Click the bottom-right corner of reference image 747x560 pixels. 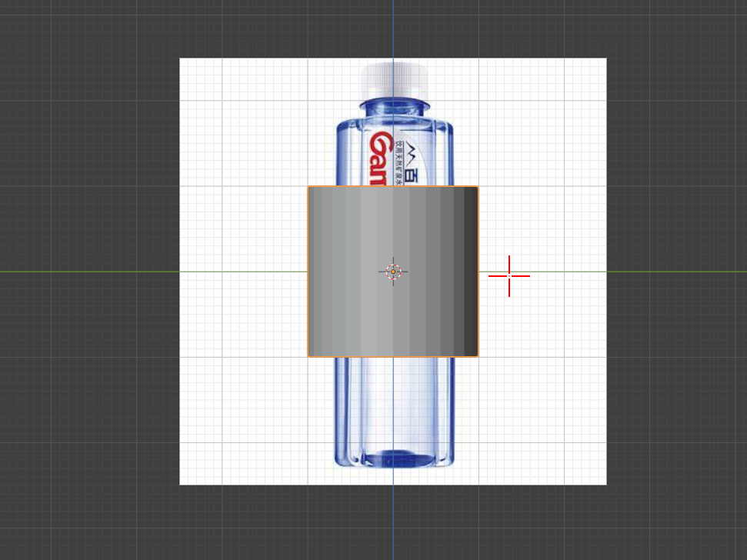click(605, 484)
